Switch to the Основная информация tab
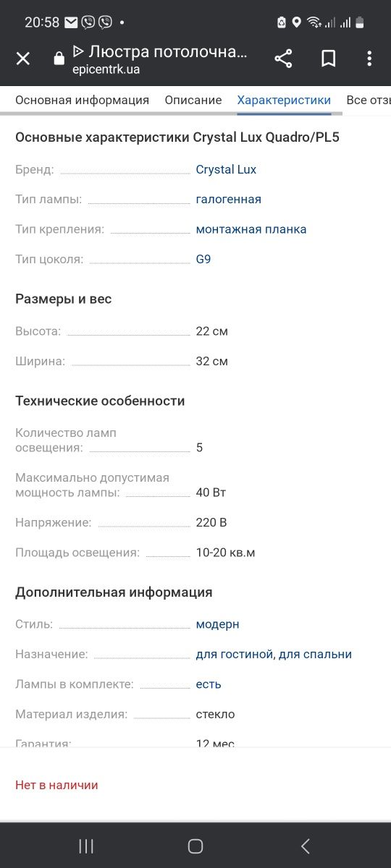The height and width of the screenshot is (868, 391). (82, 100)
